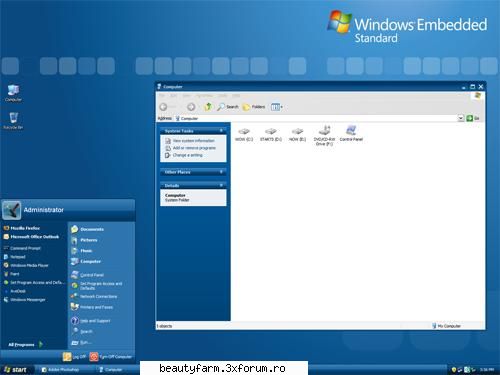
Task: Open Paint from the Start menu
Action: (11, 274)
